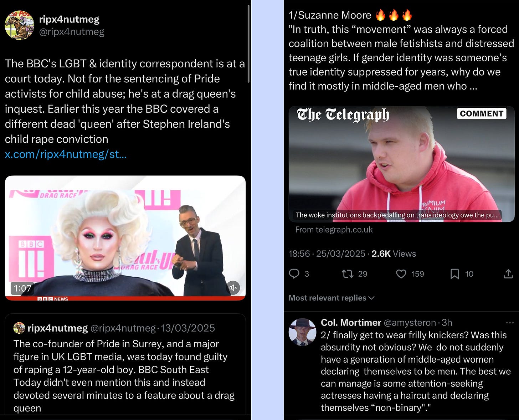The image size is (519, 420).
Task: View the 2.6K Views count
Action: [394, 253]
